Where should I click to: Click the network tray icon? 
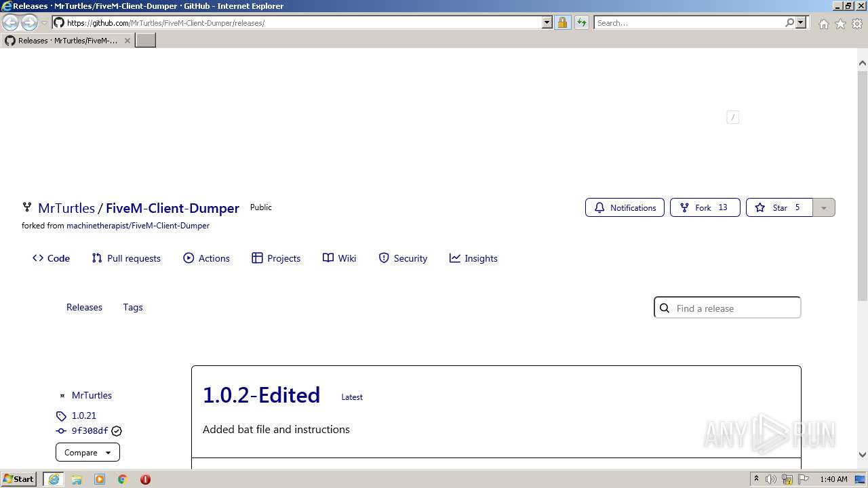(x=787, y=479)
